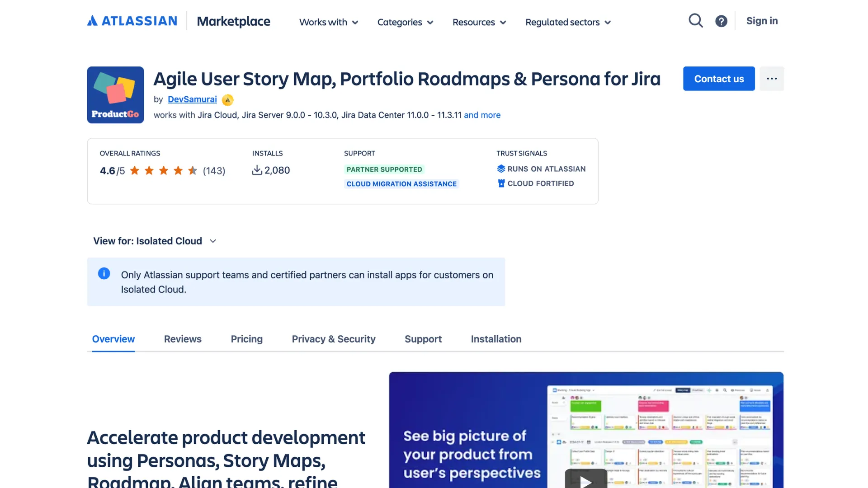Click the DevSamurai partner badge icon
The image size is (868, 488).
228,100
